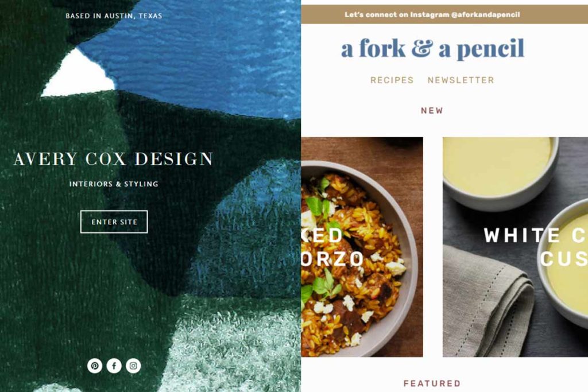Viewport: 588px width, 392px height.
Task: Click the a fork & a pencil logo
Action: (432, 49)
